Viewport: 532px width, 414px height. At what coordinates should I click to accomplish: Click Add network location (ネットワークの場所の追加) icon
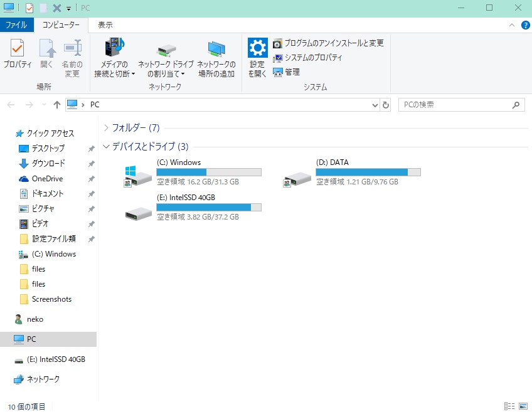(x=216, y=58)
